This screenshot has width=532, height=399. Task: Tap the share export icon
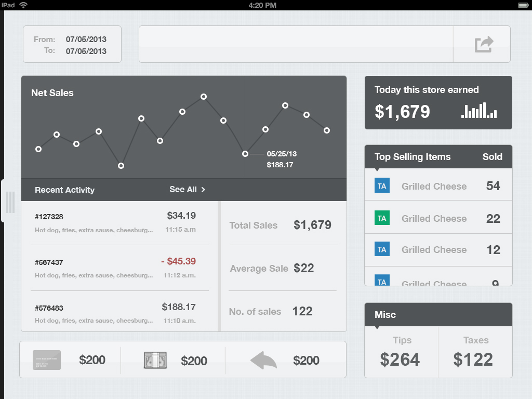pyautogui.click(x=484, y=44)
